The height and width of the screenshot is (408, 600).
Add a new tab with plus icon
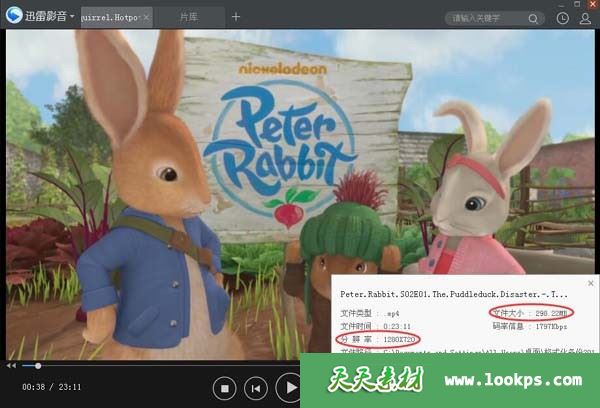tap(236, 17)
